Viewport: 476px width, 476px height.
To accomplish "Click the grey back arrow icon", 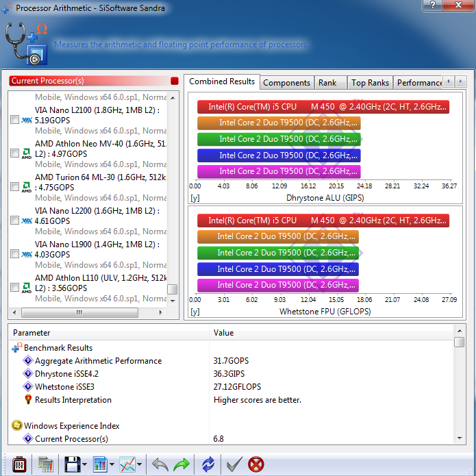I will [160, 464].
